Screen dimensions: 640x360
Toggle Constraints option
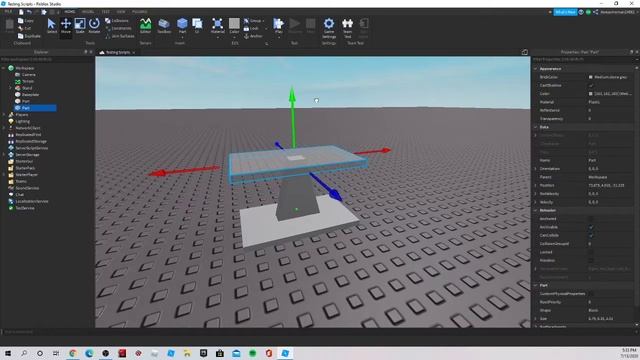pos(118,28)
